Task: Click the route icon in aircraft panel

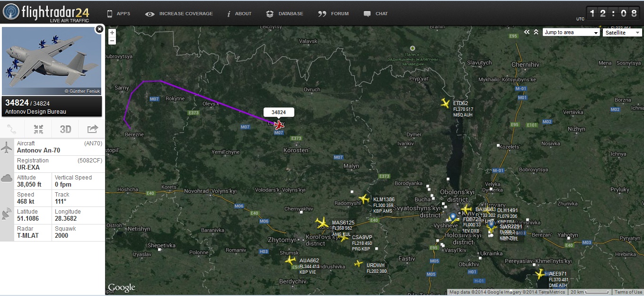Action: (13, 129)
